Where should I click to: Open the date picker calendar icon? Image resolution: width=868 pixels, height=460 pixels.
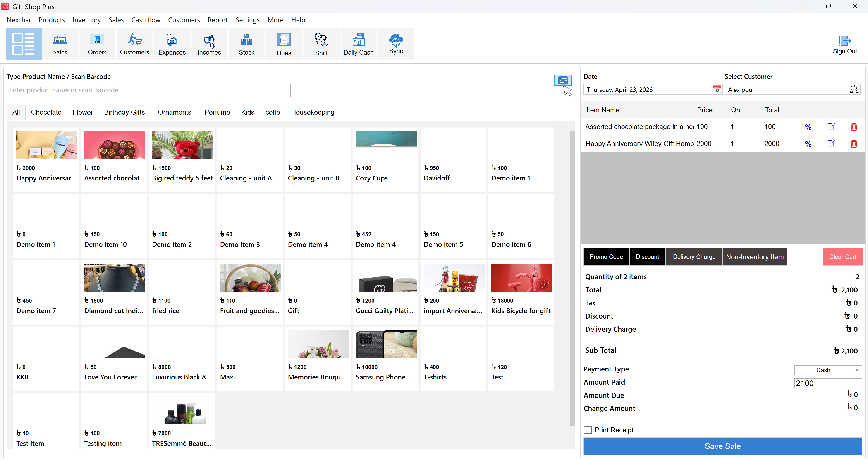tap(716, 89)
